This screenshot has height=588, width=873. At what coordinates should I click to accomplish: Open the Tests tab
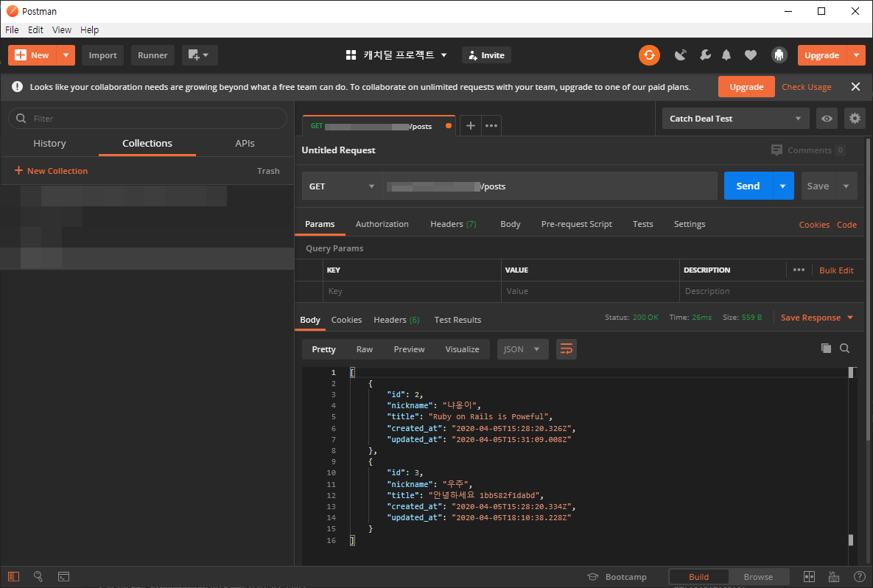[x=643, y=224]
